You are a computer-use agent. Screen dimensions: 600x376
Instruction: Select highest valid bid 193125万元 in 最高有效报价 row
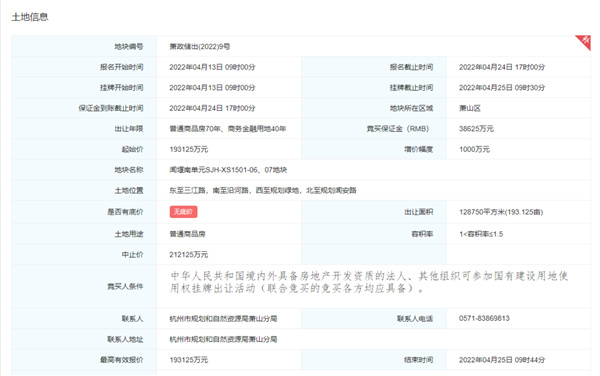(189, 360)
